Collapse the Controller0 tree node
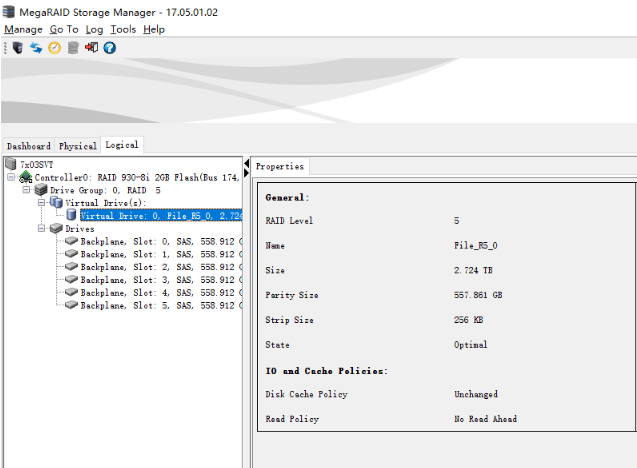Screen dimensions: 637x468 11,177
